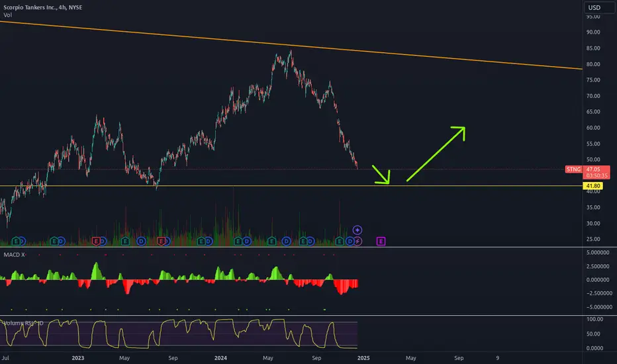Open the Volume RSI indicator legend
Image resolution: width=617 pixels, height=364 pixels.
[x=23, y=323]
